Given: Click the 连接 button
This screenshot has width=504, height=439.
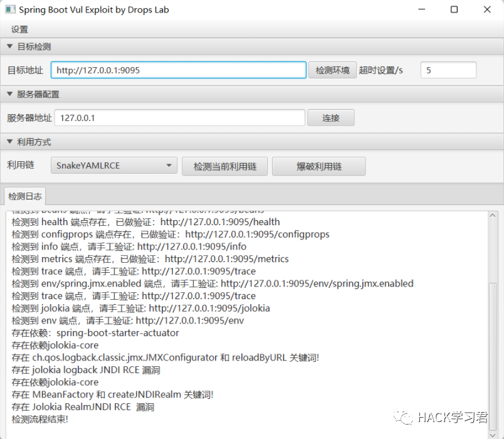Looking at the screenshot, I should coord(331,118).
